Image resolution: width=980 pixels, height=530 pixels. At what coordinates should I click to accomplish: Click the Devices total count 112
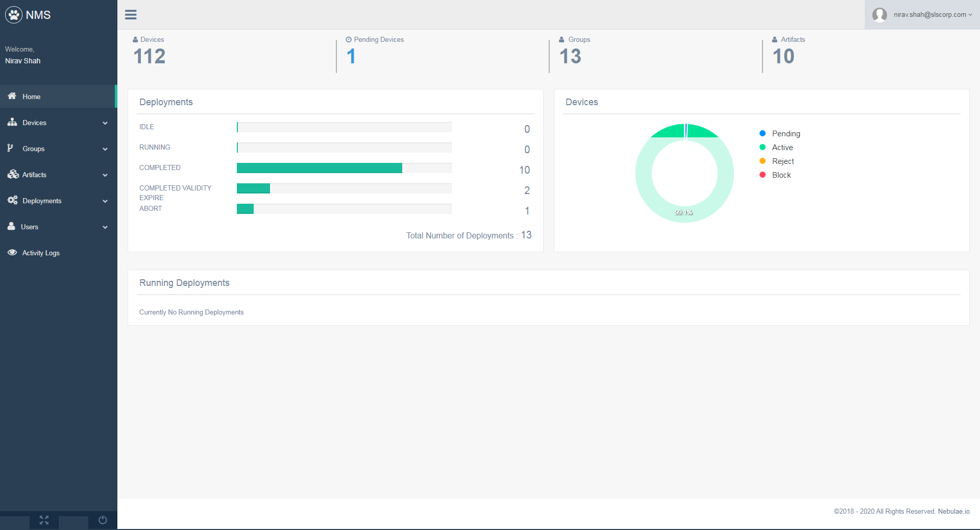point(150,56)
